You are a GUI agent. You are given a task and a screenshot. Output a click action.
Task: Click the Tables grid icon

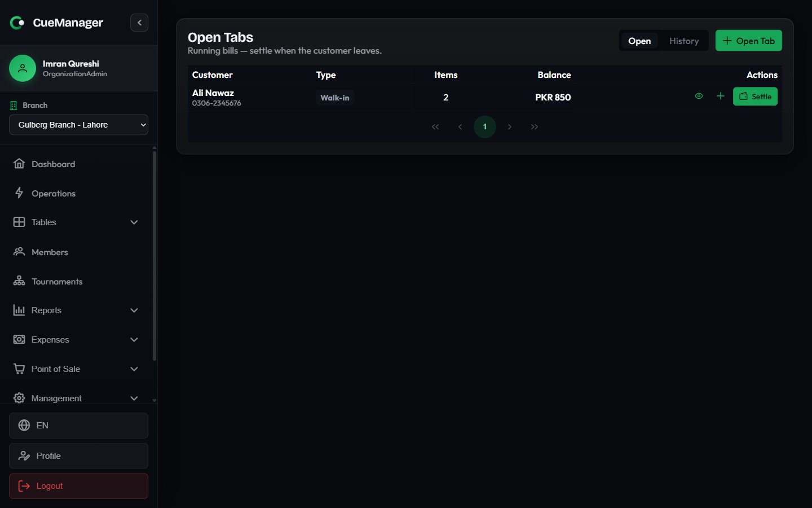19,222
